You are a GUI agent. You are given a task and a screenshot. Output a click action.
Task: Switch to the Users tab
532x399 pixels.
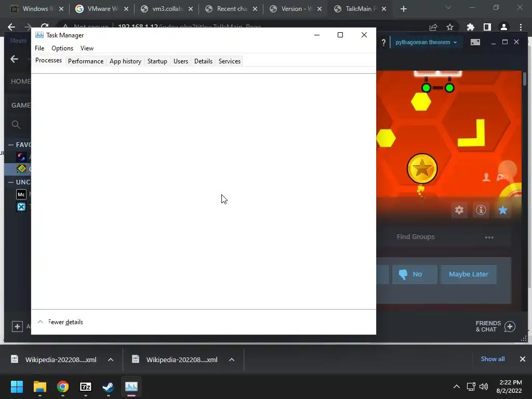180,61
